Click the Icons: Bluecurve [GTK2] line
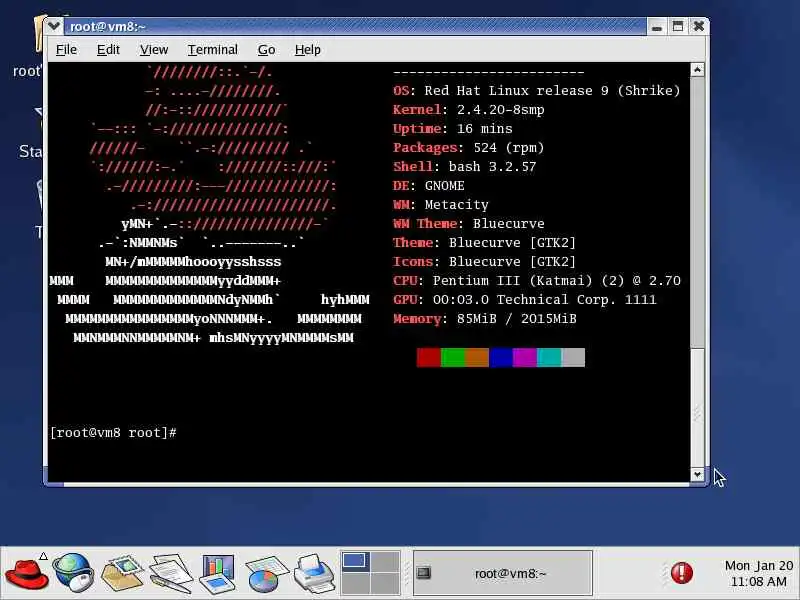Screen dimensions: 800x600 point(484,261)
